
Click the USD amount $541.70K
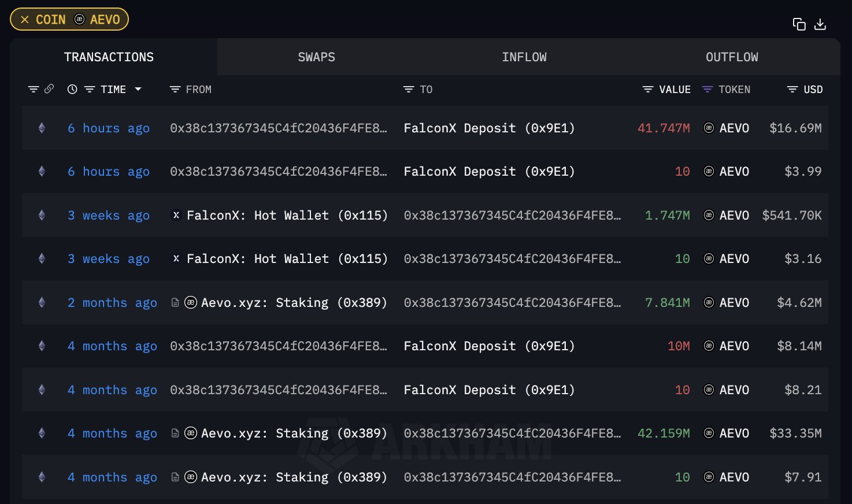click(x=792, y=215)
